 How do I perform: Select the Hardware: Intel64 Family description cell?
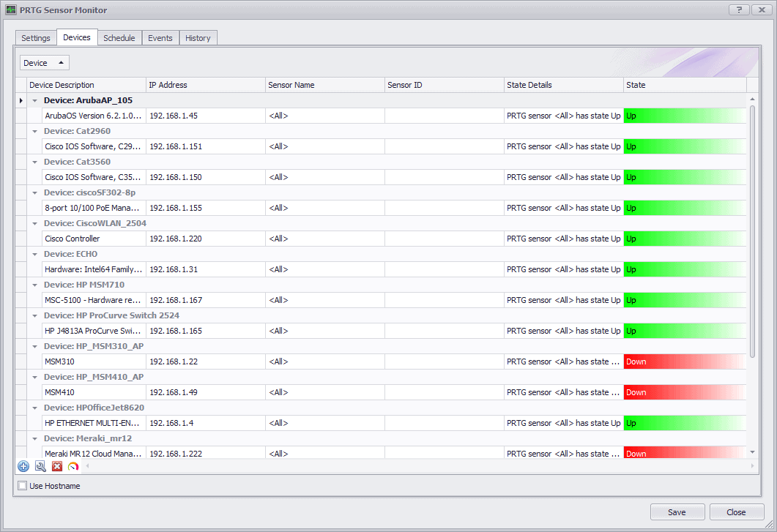click(x=94, y=269)
